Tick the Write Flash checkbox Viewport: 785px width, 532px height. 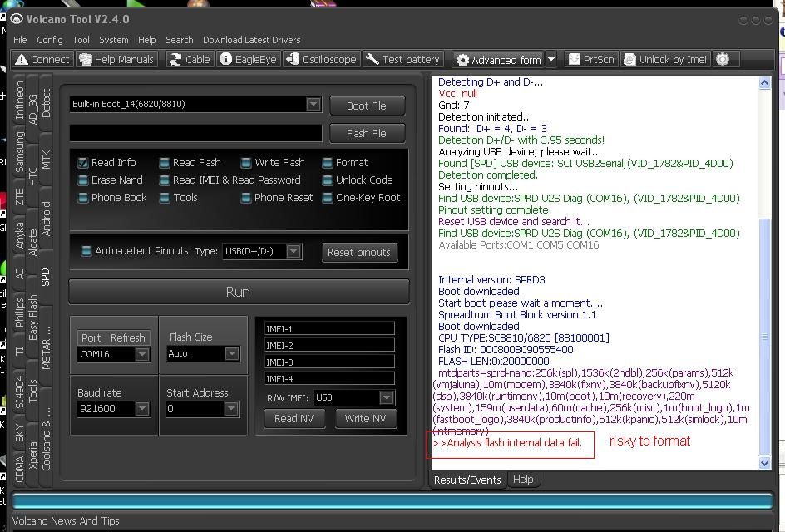point(246,163)
